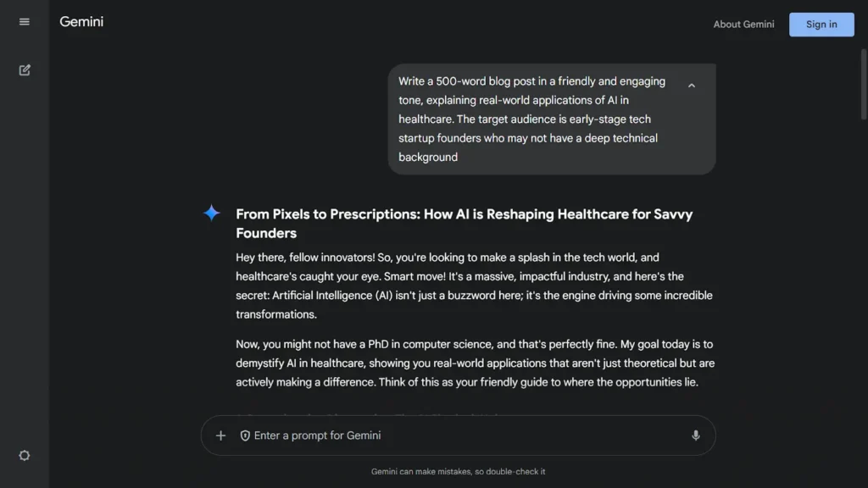Click the From Pixels to Prescriptions heading
Viewport: 868px width, 488px height.
pyautogui.click(x=464, y=224)
